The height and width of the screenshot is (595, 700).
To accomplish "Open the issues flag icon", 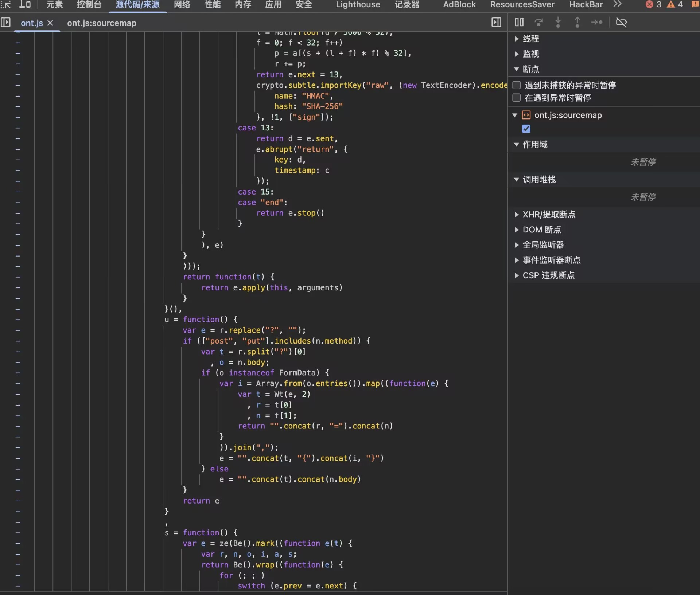I will [695, 4].
